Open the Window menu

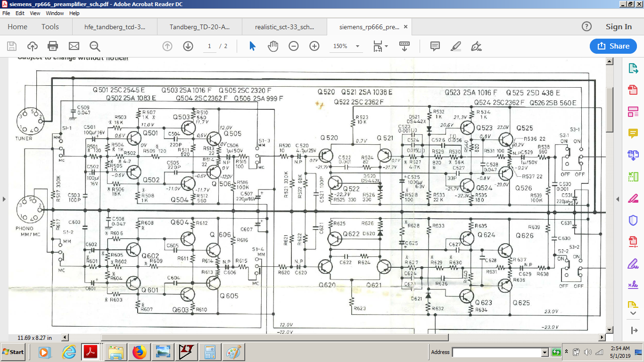[x=55, y=13]
